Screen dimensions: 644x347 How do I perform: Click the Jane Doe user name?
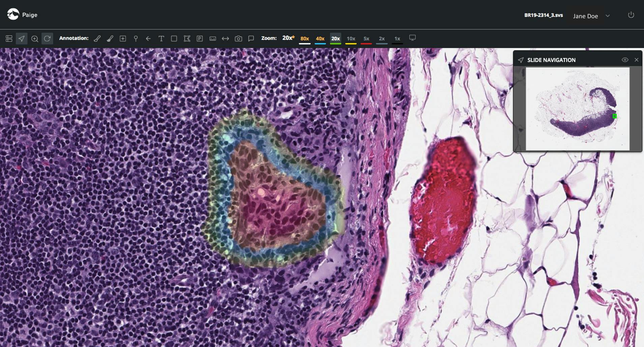(x=585, y=16)
